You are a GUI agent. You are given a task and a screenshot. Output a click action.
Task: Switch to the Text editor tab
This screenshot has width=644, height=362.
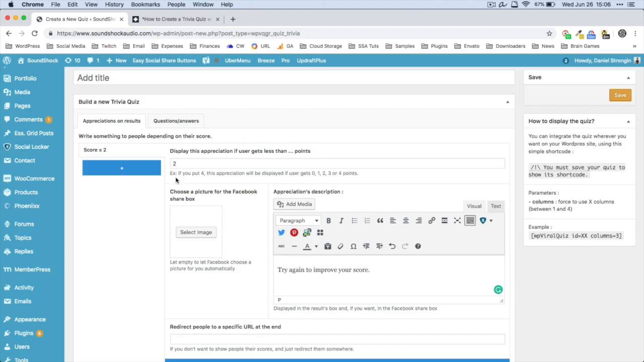pos(496,206)
